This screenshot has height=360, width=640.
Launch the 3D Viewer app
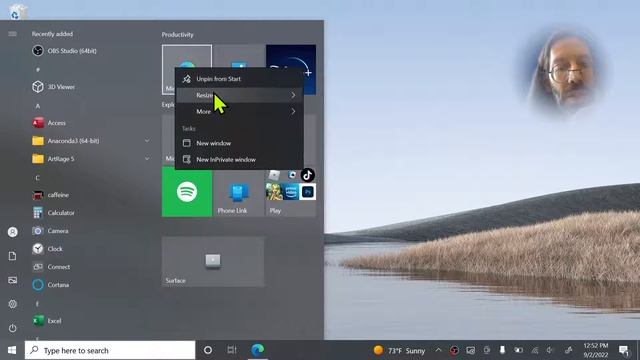pyautogui.click(x=53, y=87)
